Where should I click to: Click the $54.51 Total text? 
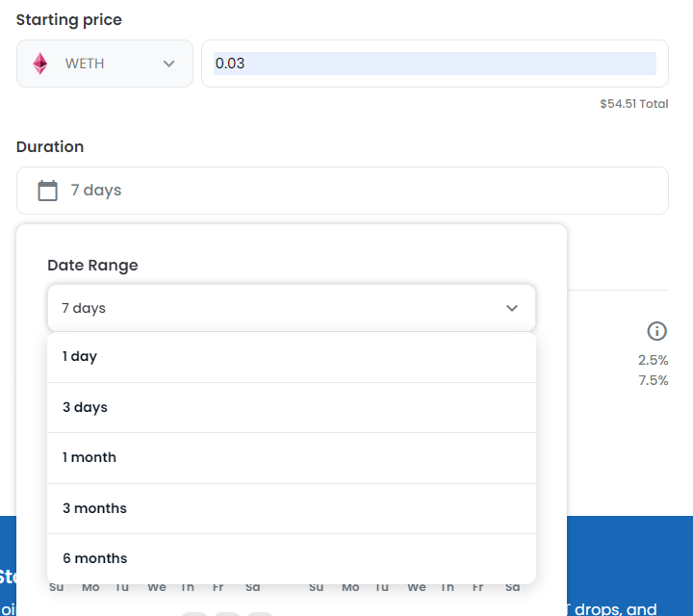[633, 104]
